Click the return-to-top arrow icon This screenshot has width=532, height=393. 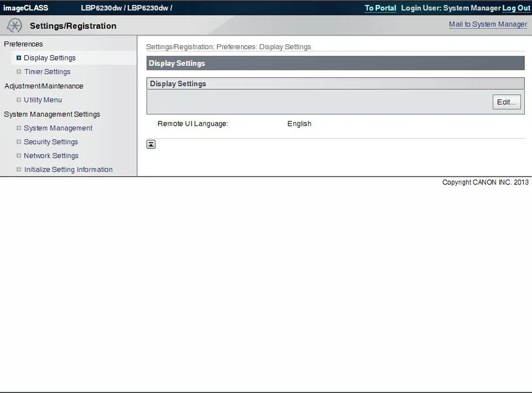(x=151, y=144)
